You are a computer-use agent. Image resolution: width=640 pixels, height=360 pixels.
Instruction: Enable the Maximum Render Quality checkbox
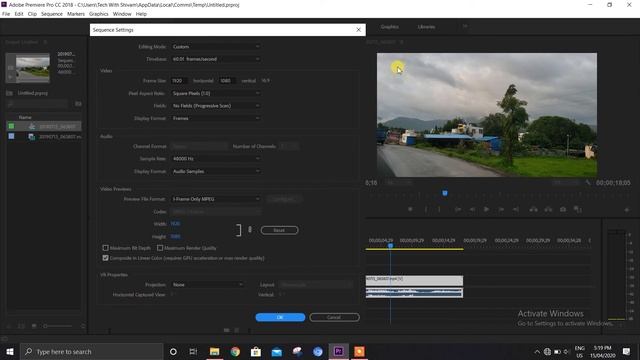tap(160, 248)
